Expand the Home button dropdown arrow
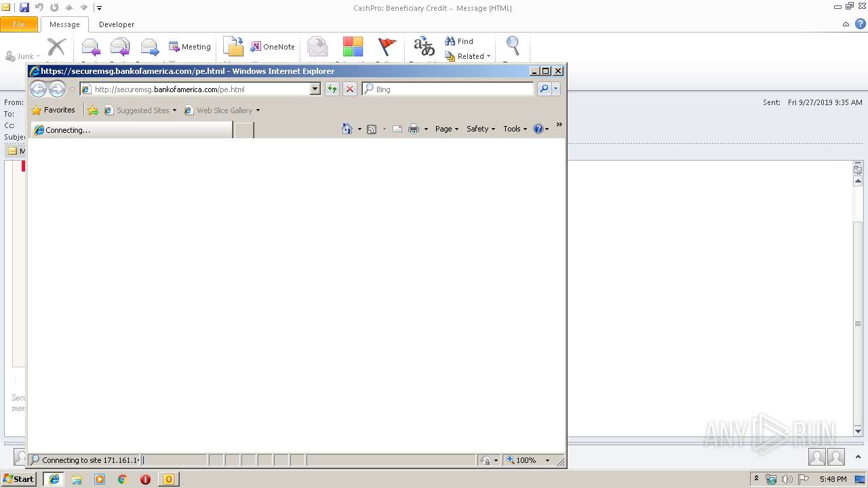The width and height of the screenshot is (868, 488). point(359,129)
